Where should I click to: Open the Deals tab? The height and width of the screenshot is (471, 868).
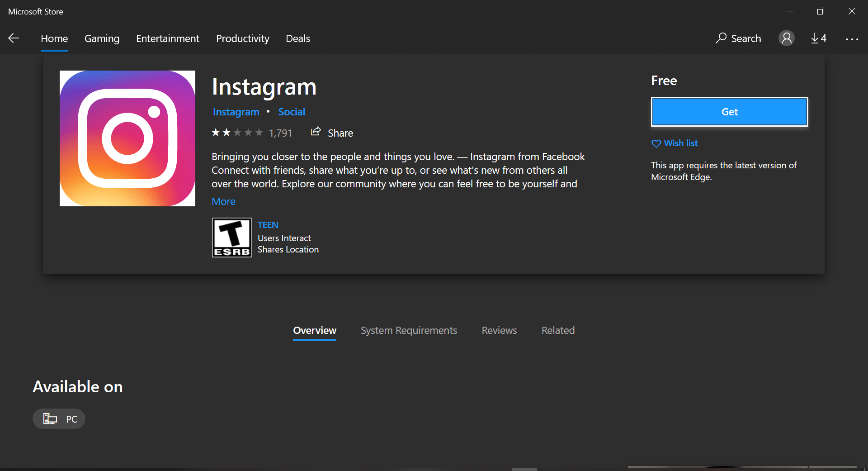[x=298, y=38]
